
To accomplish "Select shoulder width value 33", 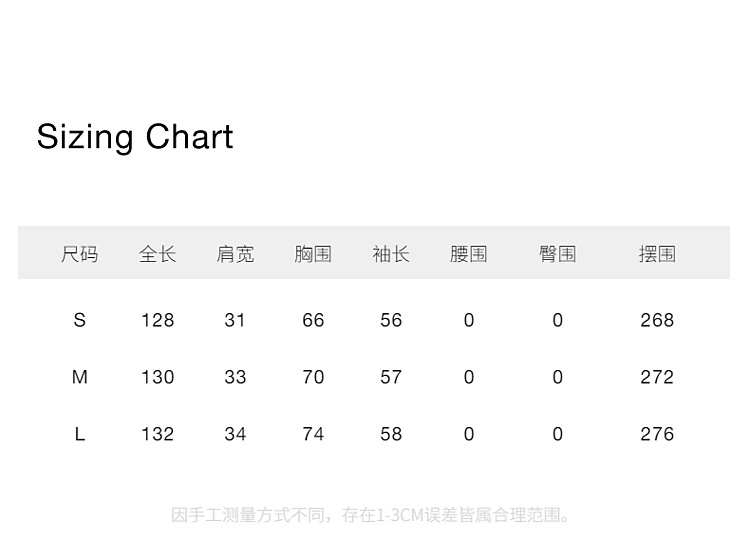I will tap(235, 377).
